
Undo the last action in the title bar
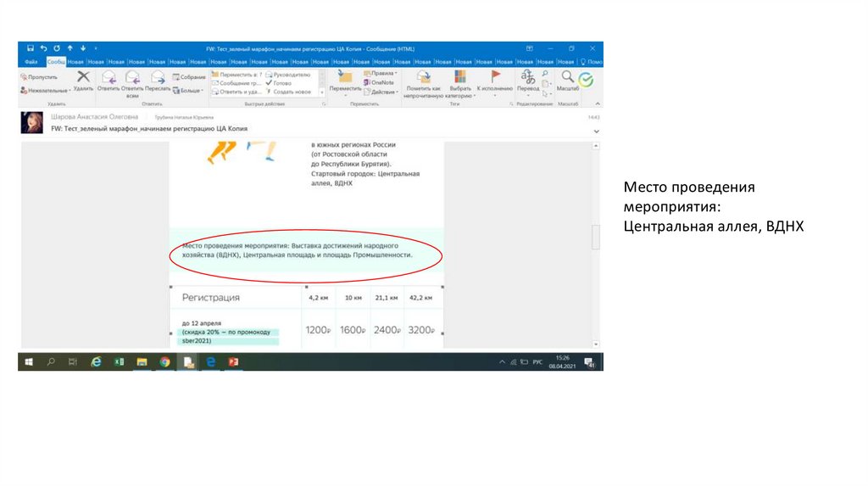[x=44, y=48]
